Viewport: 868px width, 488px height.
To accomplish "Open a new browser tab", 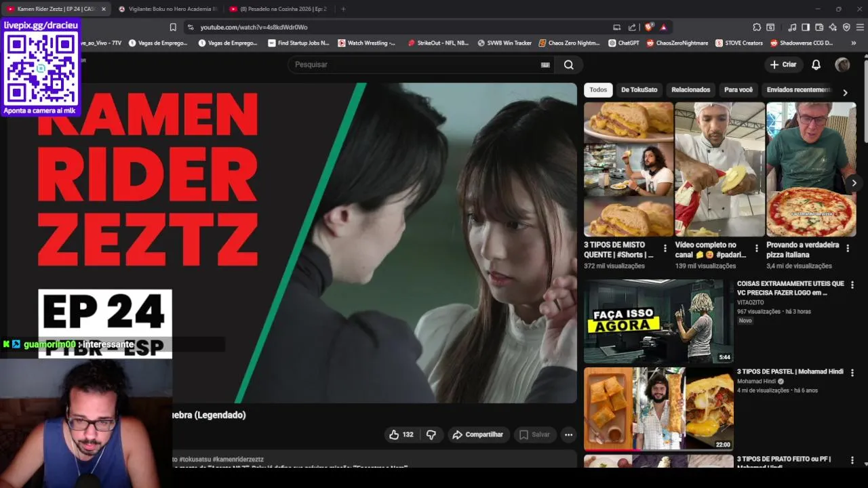I will click(343, 9).
